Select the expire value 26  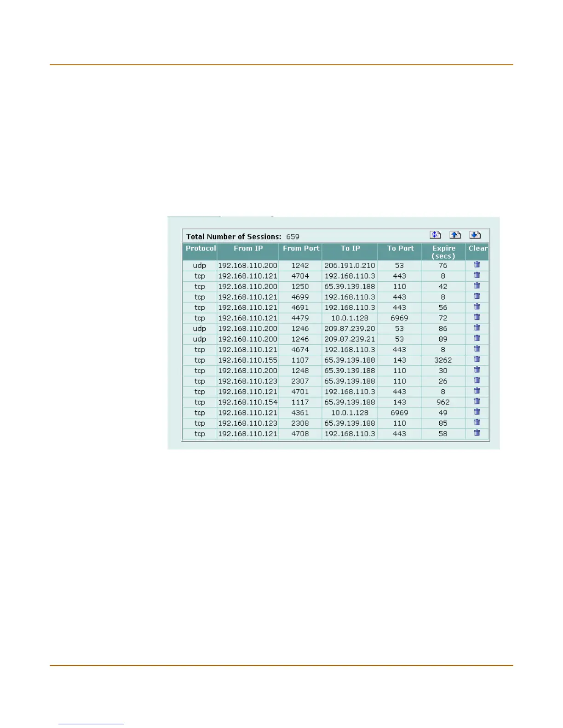(x=443, y=381)
